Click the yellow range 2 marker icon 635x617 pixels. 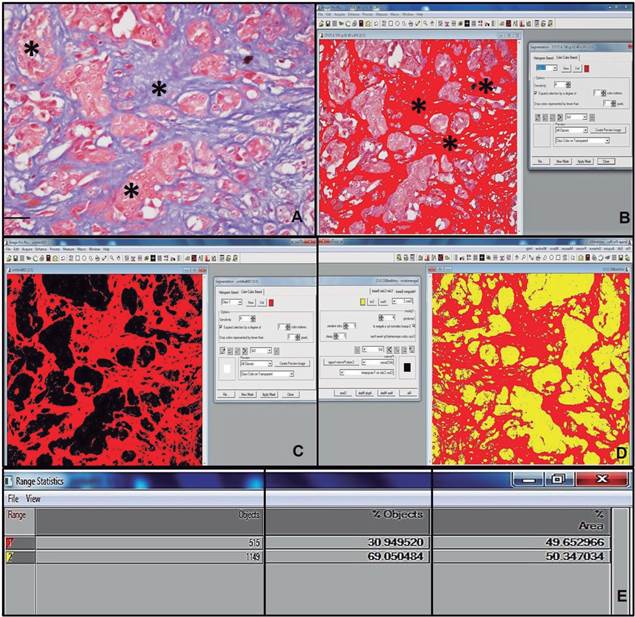[10, 556]
